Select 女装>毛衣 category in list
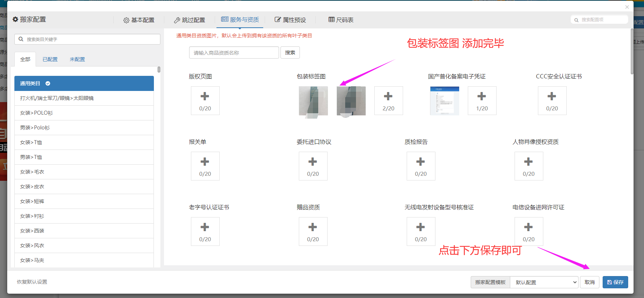The image size is (644, 298). (x=32, y=172)
